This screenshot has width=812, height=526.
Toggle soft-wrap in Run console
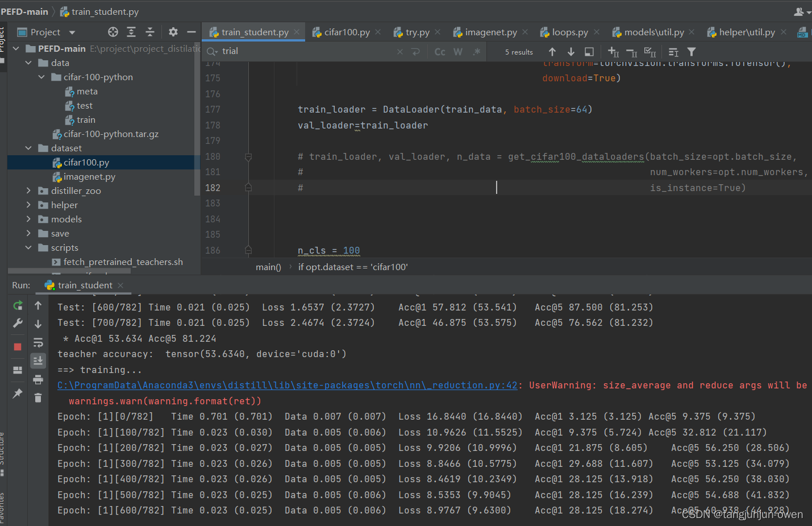click(x=38, y=342)
